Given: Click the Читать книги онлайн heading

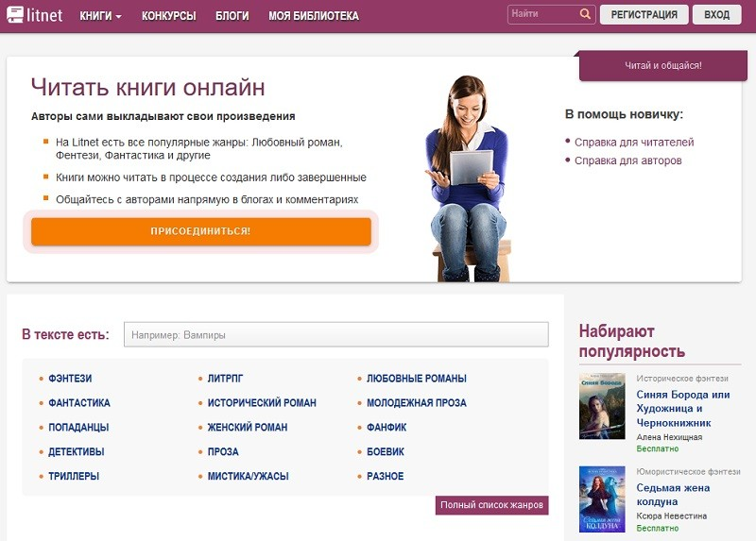Looking at the screenshot, I should 148,88.
